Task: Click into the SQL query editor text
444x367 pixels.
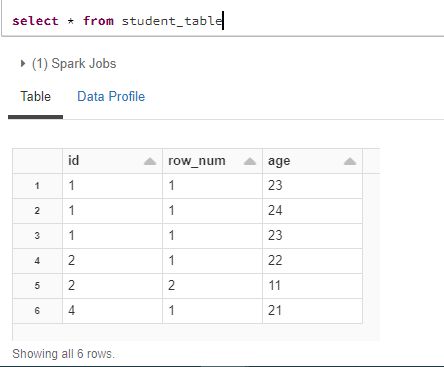Action: pos(117,21)
